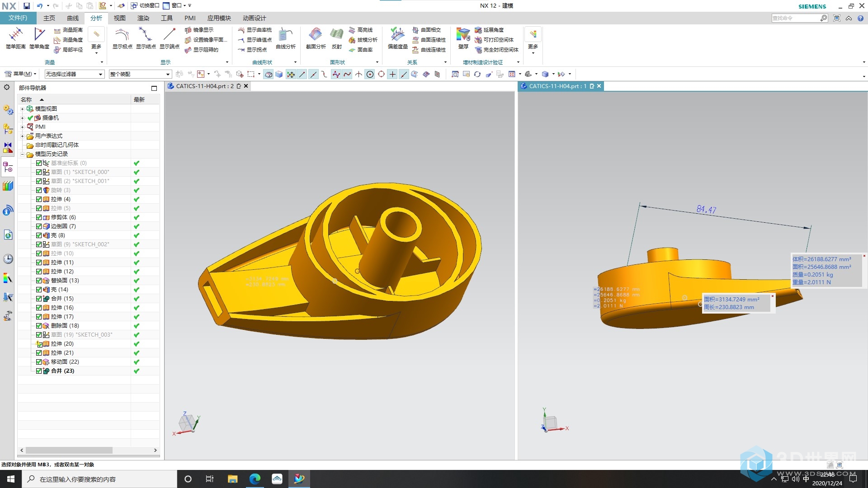Viewport: 868px width, 488px height.
Task: Select the 简单距离 measure tool
Action: pyautogui.click(x=15, y=38)
